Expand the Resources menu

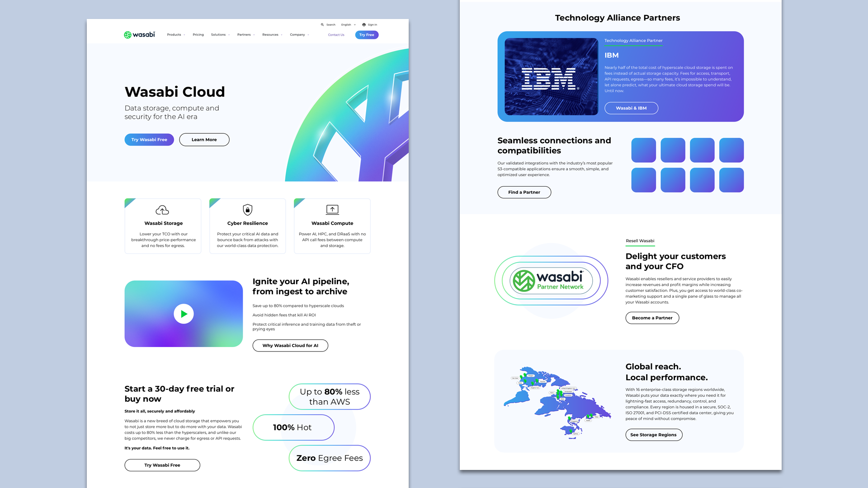pyautogui.click(x=272, y=35)
